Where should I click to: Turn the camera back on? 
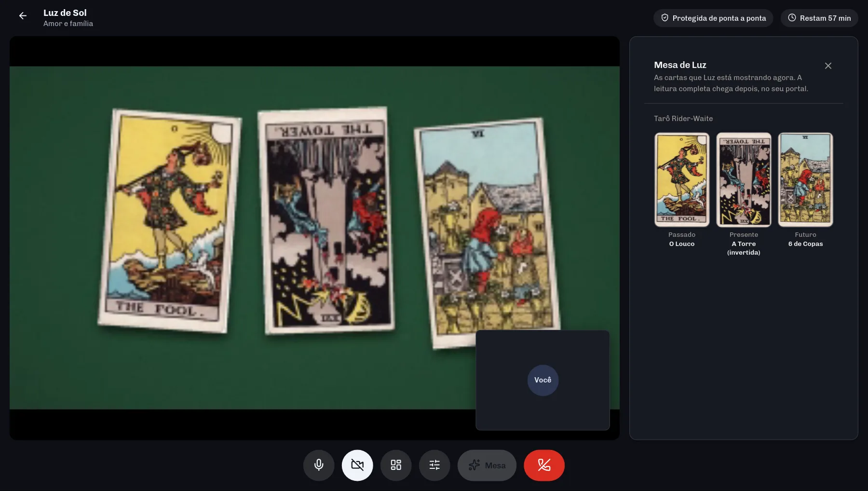click(357, 465)
